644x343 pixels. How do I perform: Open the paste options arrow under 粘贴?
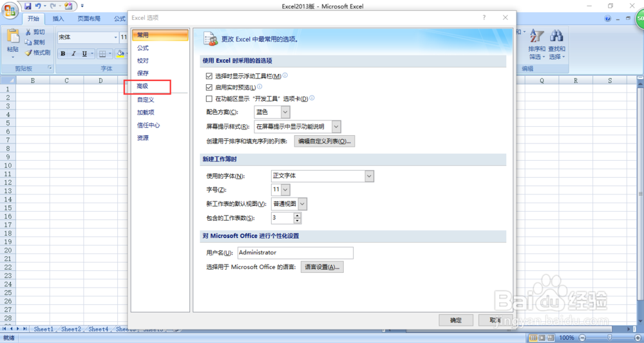coord(13,57)
